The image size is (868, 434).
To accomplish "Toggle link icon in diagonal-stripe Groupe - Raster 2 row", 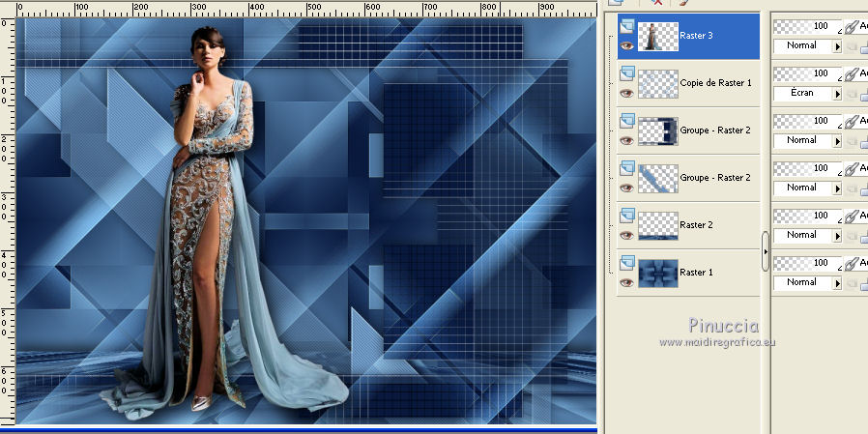I will [x=852, y=168].
